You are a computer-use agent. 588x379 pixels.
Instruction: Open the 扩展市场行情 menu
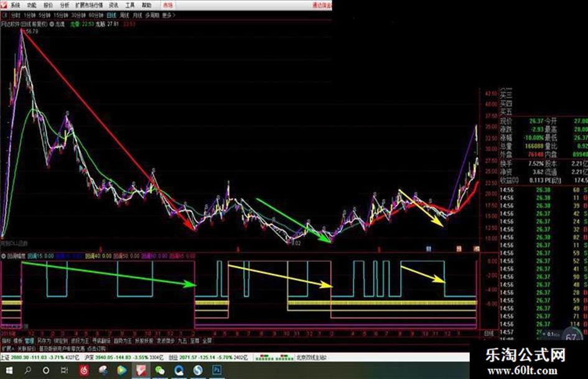click(89, 5)
